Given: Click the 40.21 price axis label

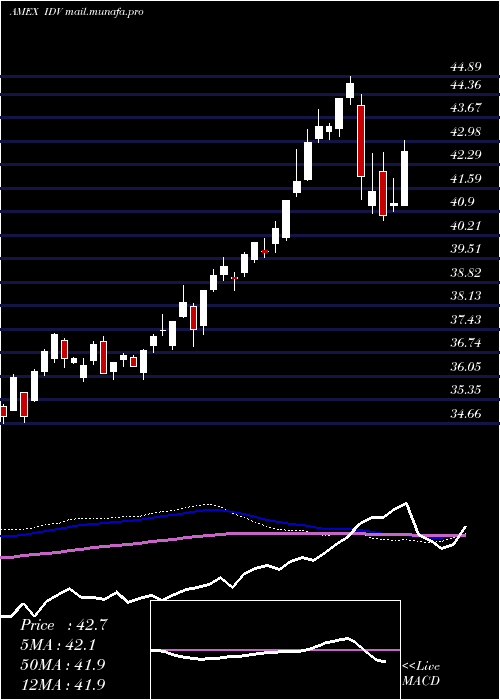Looking at the screenshot, I should tap(466, 225).
